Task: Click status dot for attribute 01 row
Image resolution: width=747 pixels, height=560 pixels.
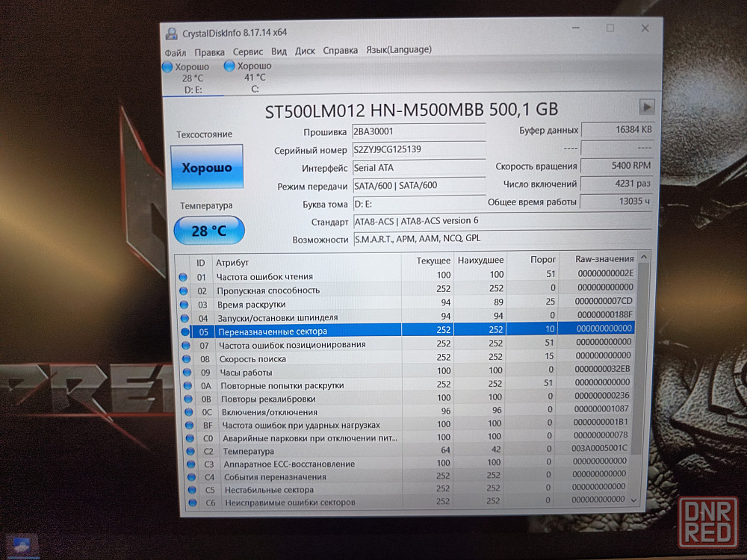Action: pos(184,277)
